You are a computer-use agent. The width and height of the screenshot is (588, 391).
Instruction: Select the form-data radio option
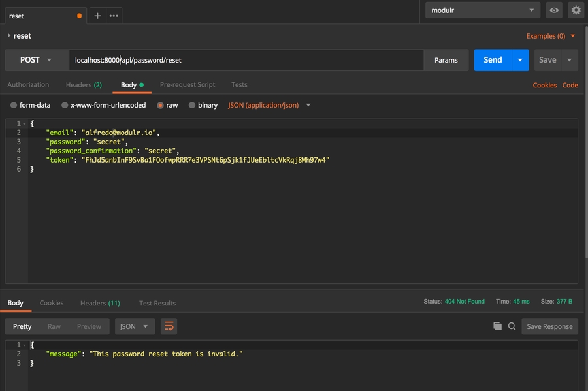(14, 105)
